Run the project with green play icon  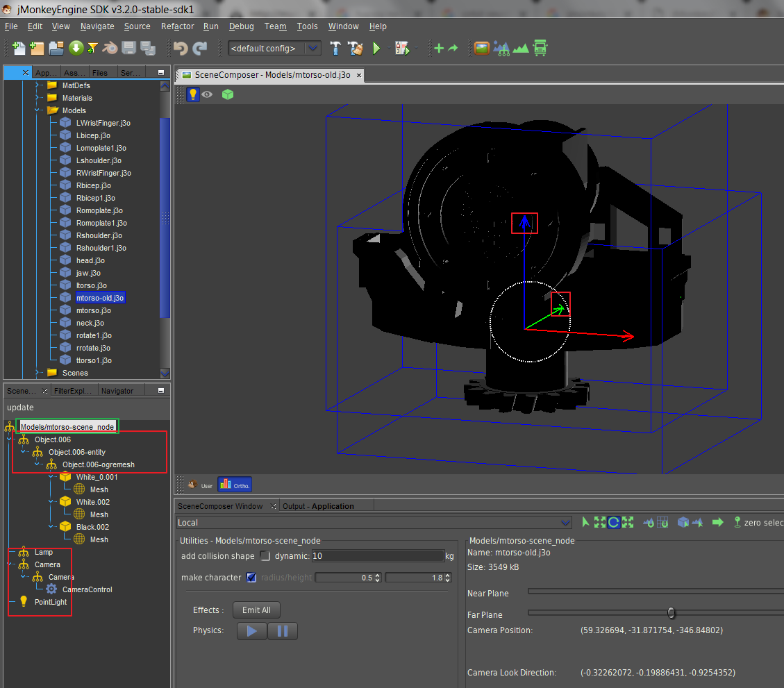(376, 48)
